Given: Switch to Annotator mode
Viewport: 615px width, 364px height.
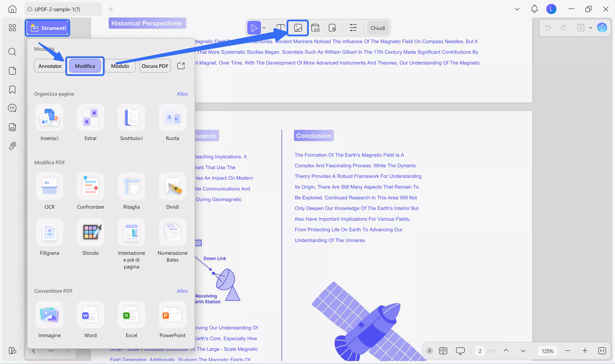Looking at the screenshot, I should [50, 66].
